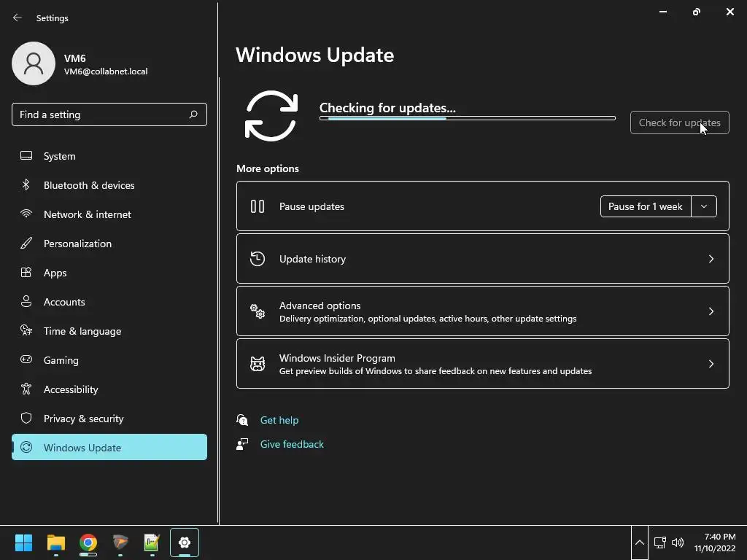Click Pause for 1 week button

point(646,206)
